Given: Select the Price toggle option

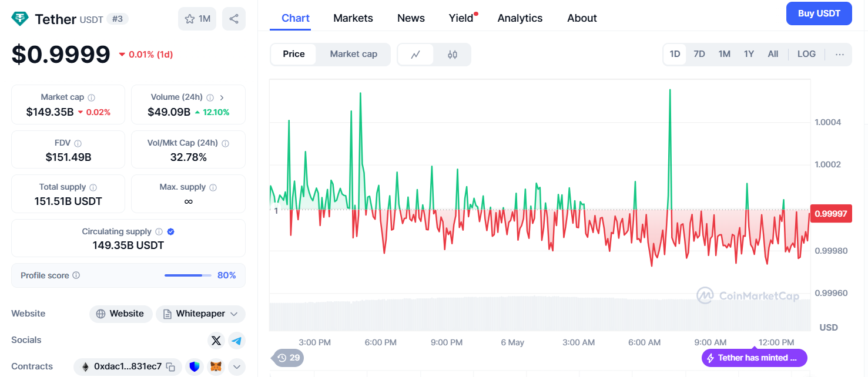Looking at the screenshot, I should [x=294, y=54].
